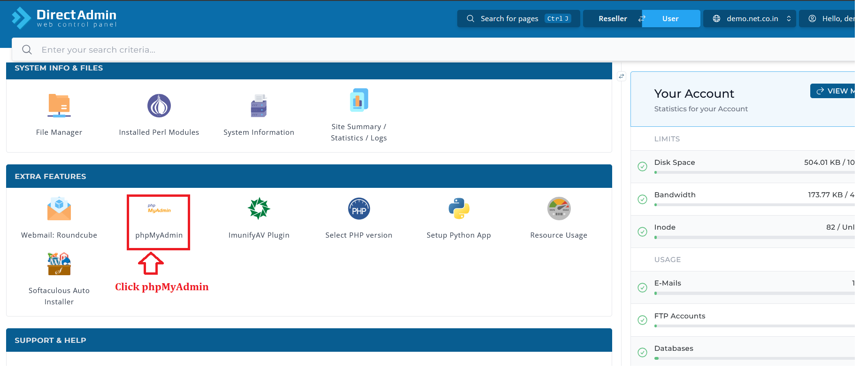Click the Inode status check icon
Viewport: 868px width, 379px height.
point(643,232)
